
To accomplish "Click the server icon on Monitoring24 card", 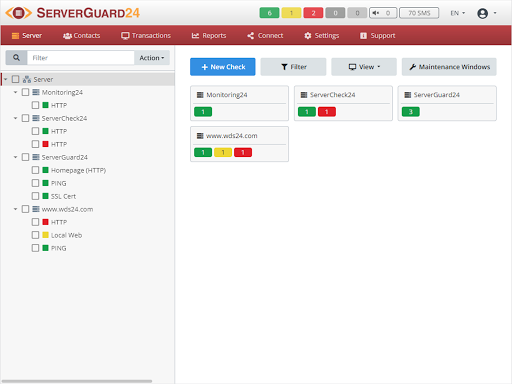I will click(200, 95).
